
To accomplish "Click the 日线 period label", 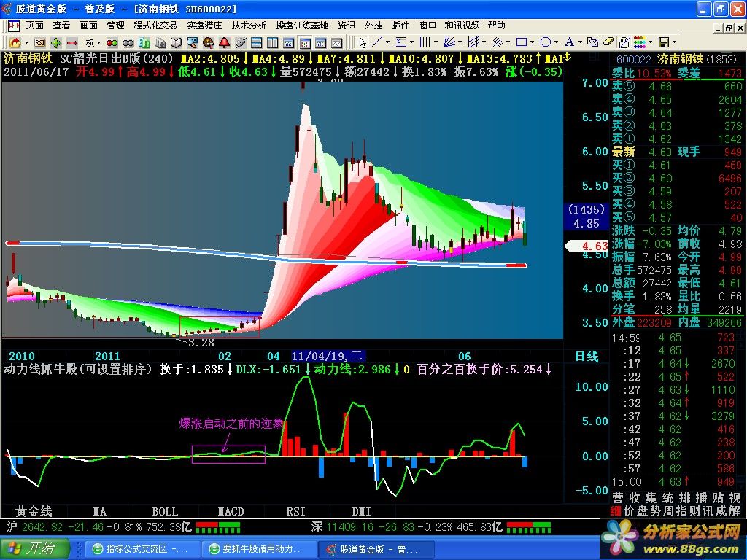I will click(587, 357).
